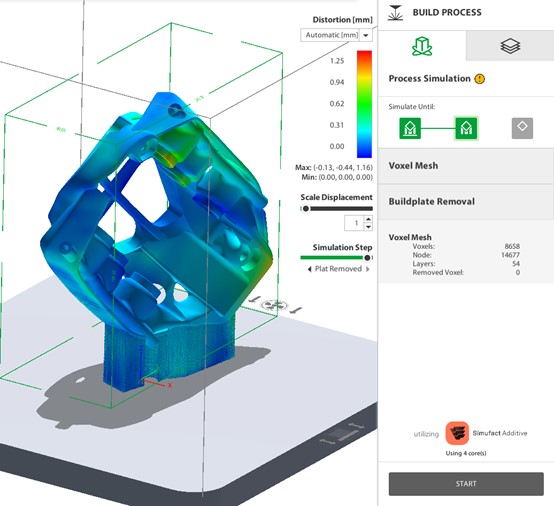Select the grayed final simulation stage icon
The height and width of the screenshot is (506, 554).
click(x=522, y=128)
